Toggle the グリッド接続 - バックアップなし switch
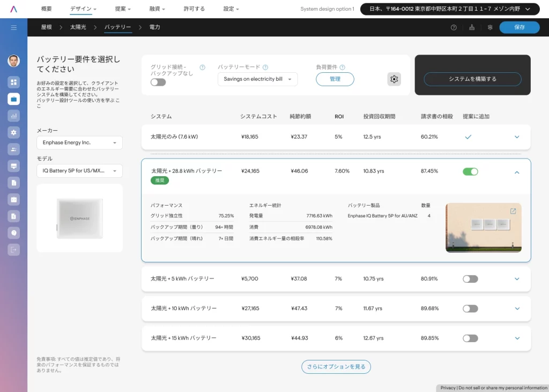Image resolution: width=549 pixels, height=392 pixels. (158, 82)
